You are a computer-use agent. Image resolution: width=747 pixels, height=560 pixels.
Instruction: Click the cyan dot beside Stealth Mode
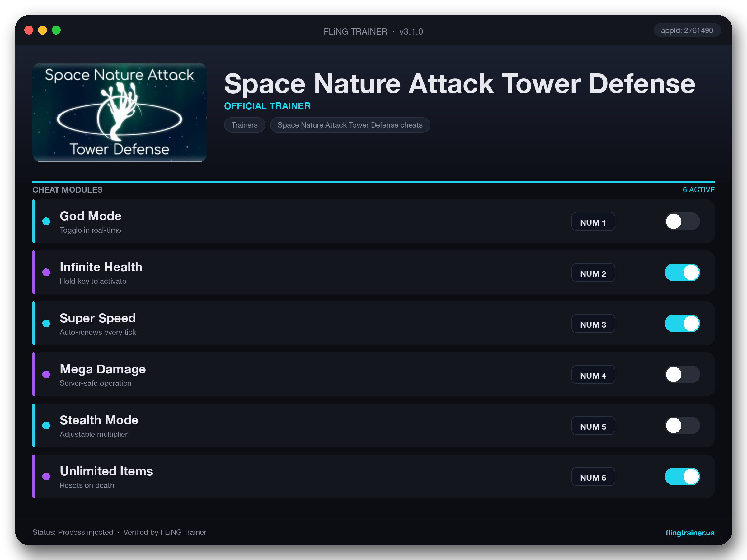pos(46,425)
